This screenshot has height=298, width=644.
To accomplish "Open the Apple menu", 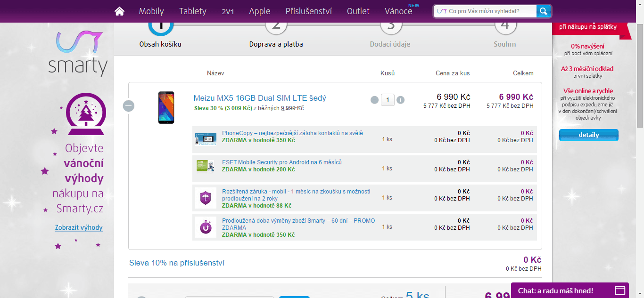I will pyautogui.click(x=260, y=11).
